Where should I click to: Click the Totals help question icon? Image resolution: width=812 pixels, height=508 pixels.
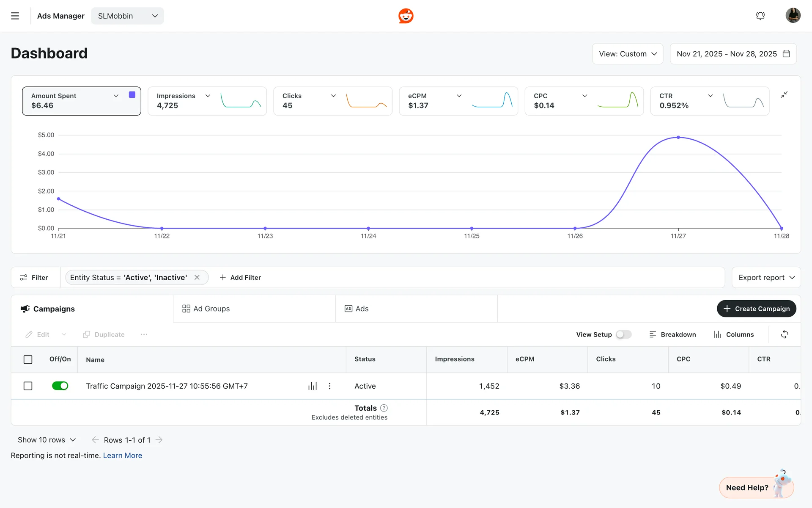pos(384,408)
